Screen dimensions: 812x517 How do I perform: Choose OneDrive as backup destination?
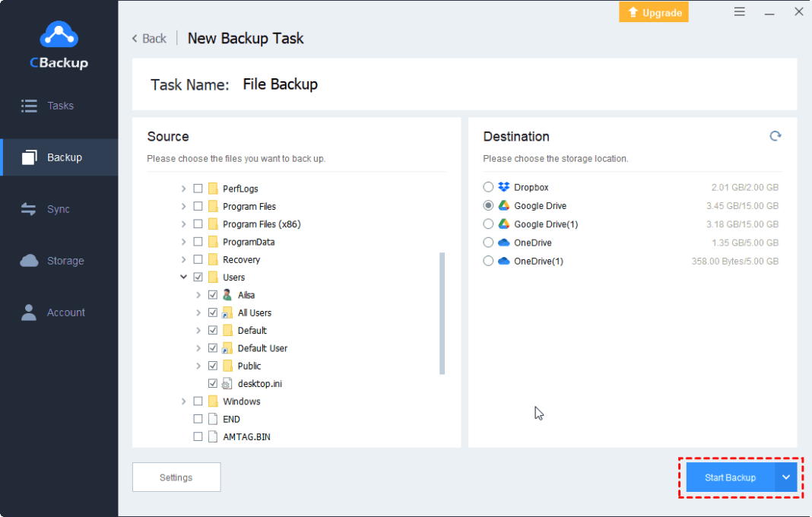(x=487, y=242)
